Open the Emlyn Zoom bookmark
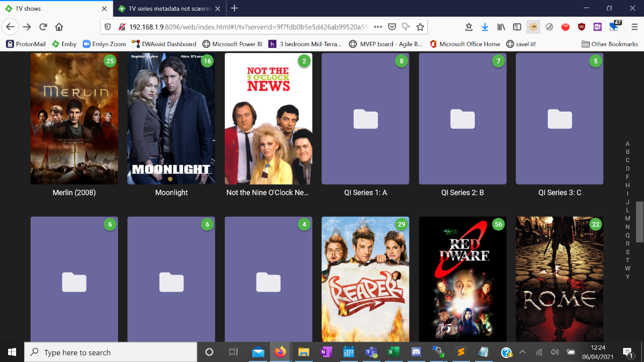 coord(104,44)
